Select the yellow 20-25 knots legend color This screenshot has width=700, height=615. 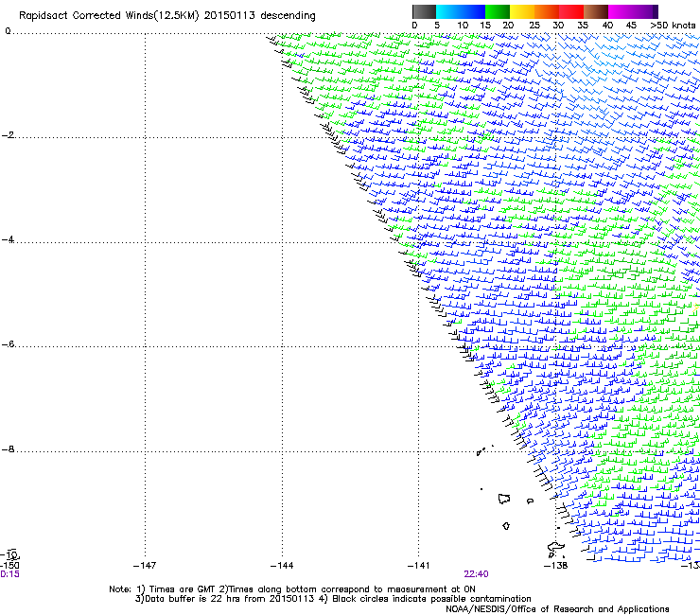tap(522, 11)
